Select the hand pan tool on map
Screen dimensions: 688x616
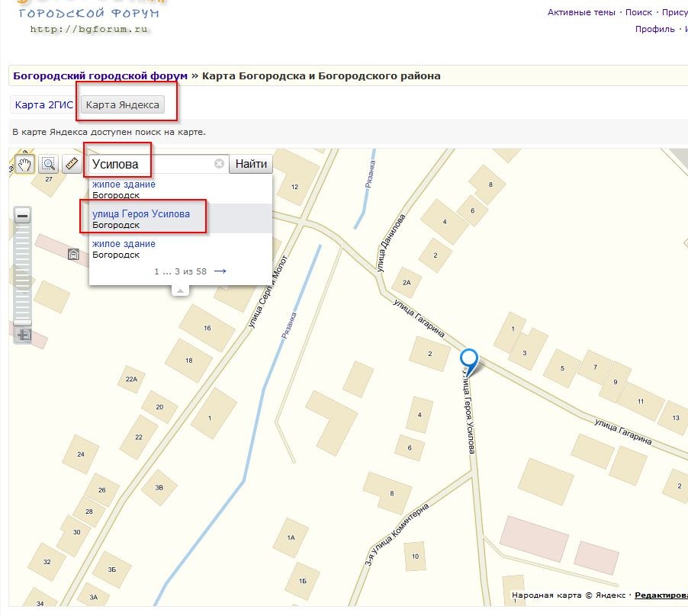coord(24,164)
